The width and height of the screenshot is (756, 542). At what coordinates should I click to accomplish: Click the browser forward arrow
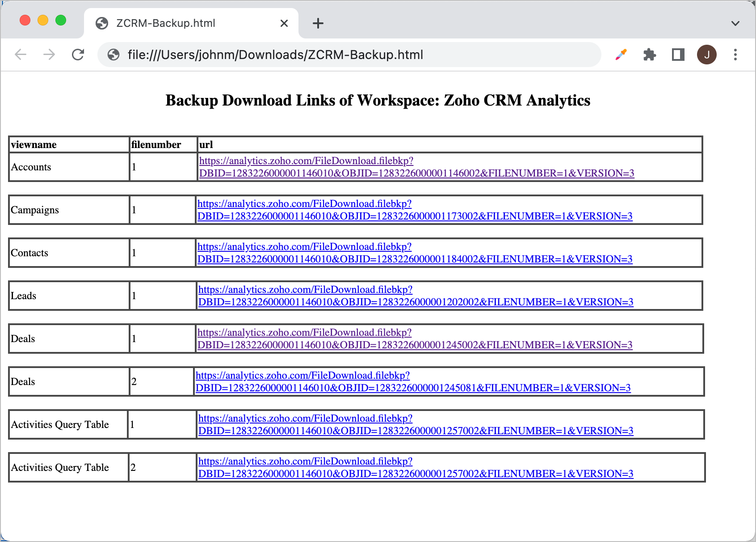pos(49,55)
